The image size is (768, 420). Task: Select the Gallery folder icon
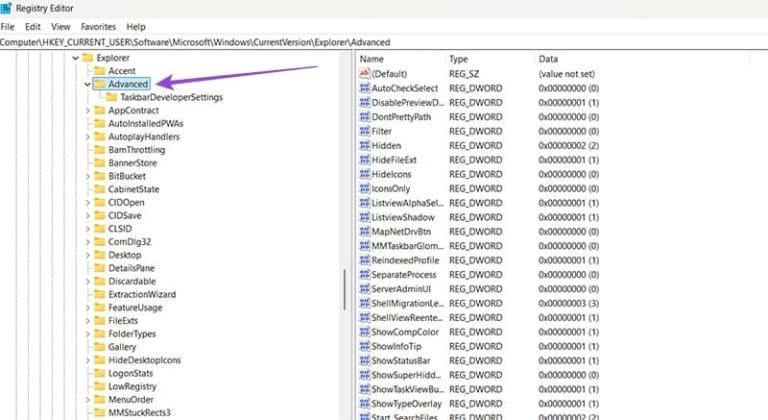100,347
